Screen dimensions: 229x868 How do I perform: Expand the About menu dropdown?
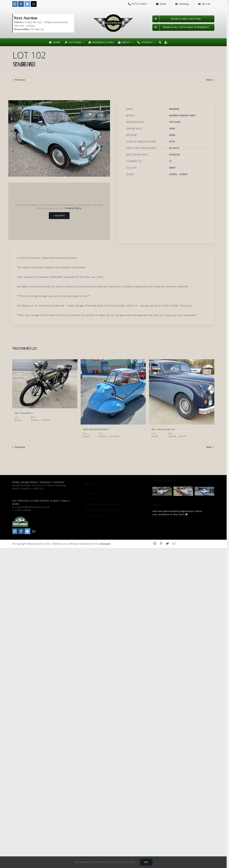point(125,43)
